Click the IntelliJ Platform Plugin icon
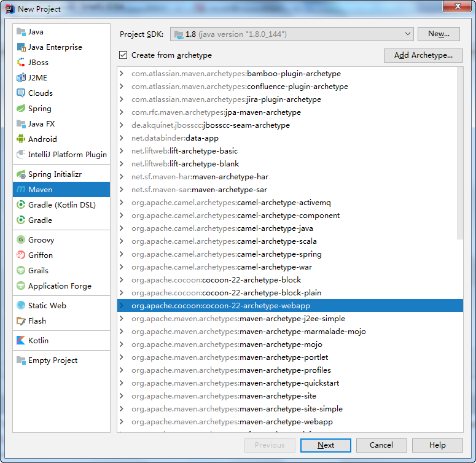This screenshot has height=463, width=476. [21, 154]
